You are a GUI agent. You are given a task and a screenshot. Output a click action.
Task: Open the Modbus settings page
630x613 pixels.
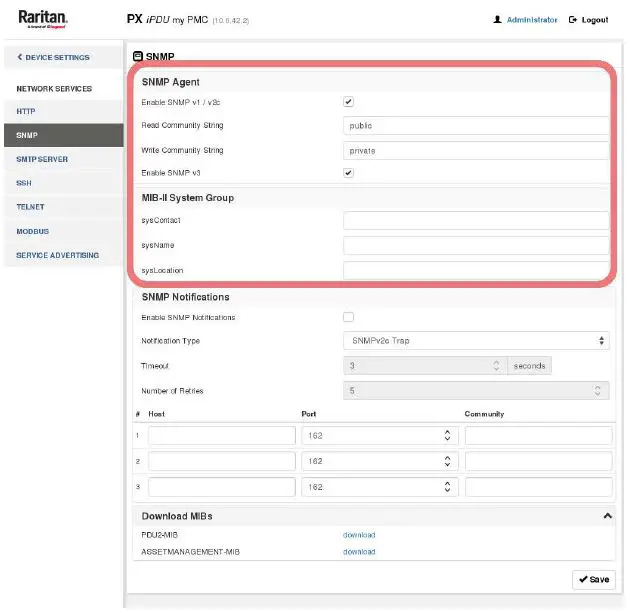(63, 231)
